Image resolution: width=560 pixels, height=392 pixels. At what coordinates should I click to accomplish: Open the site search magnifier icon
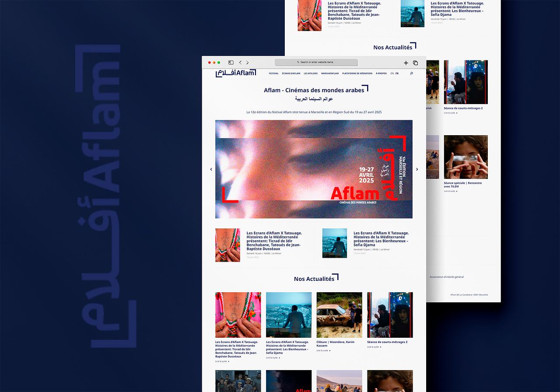pos(411,73)
